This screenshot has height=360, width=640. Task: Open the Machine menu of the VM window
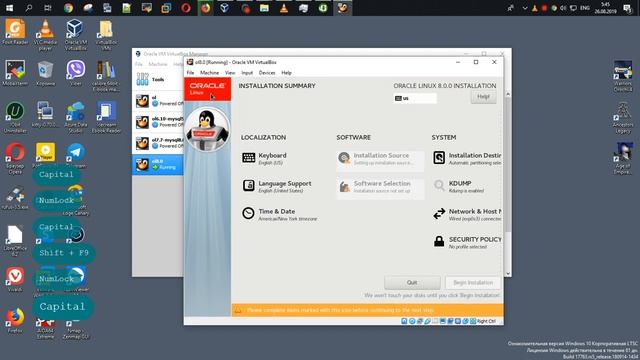[x=209, y=73]
